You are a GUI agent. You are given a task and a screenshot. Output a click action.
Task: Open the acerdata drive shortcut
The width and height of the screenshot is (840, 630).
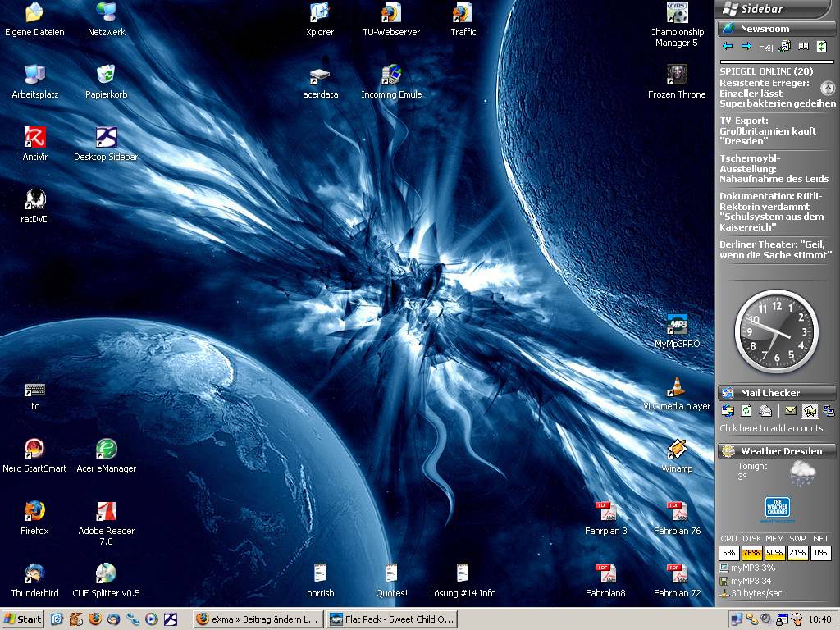[321, 82]
